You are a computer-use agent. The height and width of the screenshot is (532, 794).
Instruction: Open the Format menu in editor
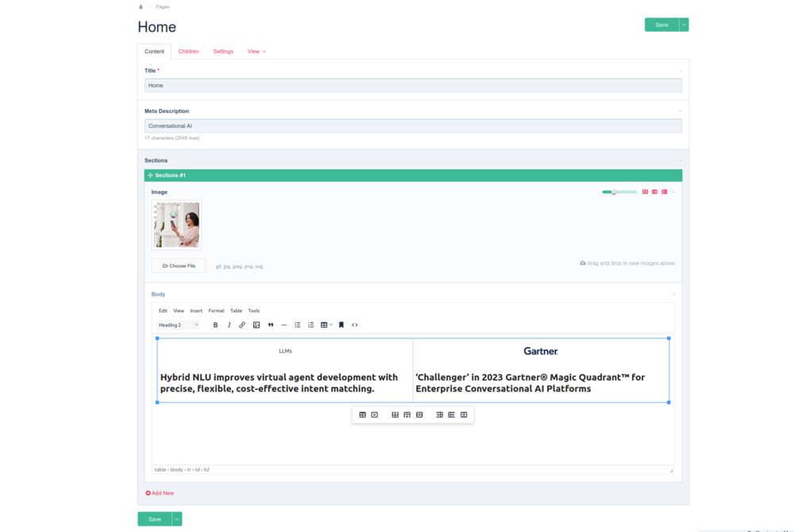pos(216,310)
